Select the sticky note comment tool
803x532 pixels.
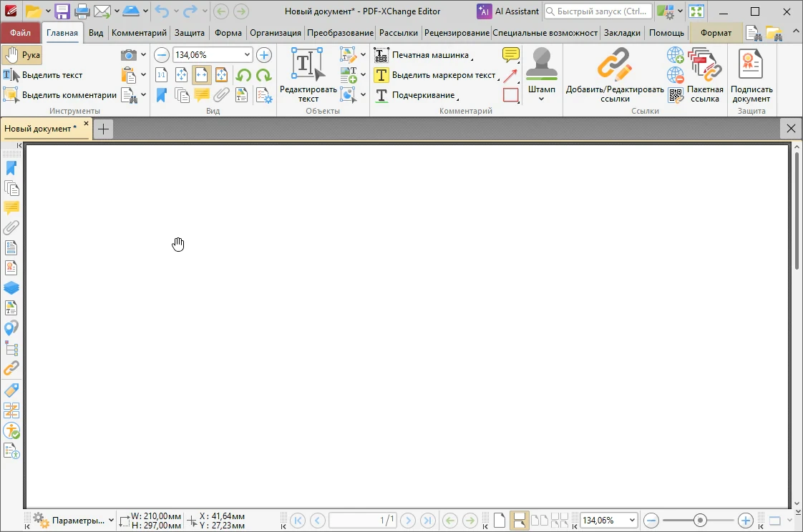510,55
